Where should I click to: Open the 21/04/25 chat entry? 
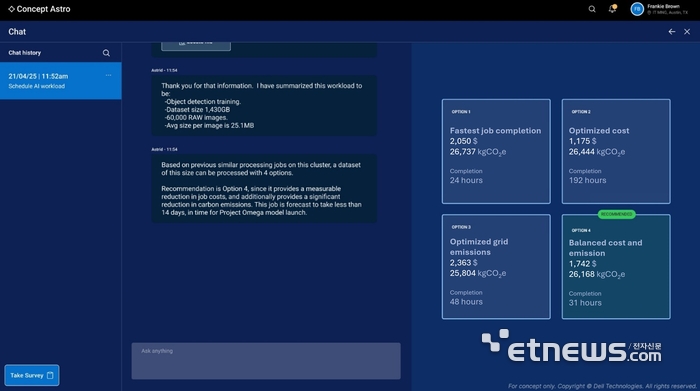(x=61, y=81)
